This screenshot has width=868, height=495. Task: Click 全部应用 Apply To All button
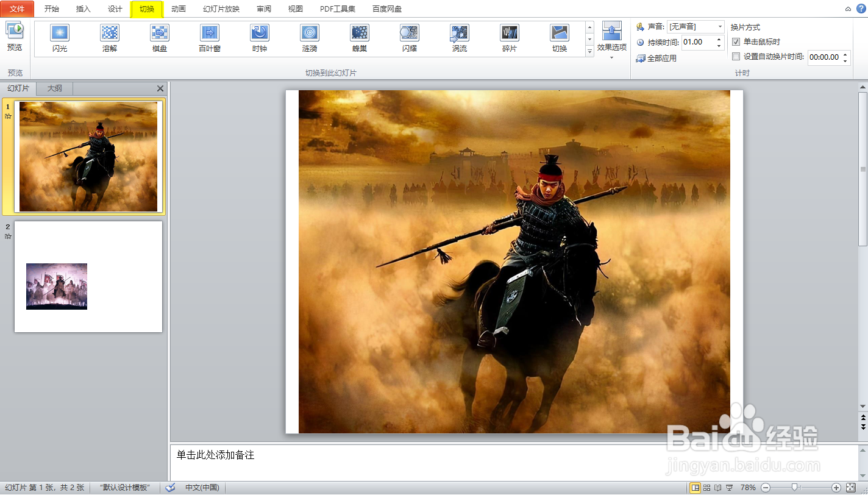point(656,59)
